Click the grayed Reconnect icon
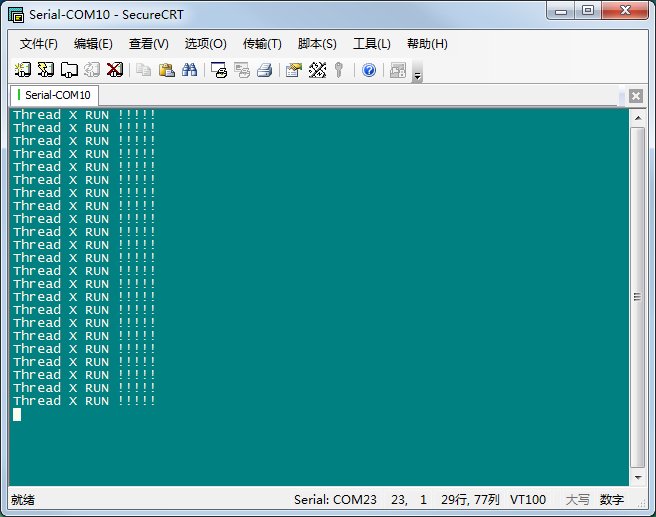The image size is (656, 517). click(x=92, y=70)
